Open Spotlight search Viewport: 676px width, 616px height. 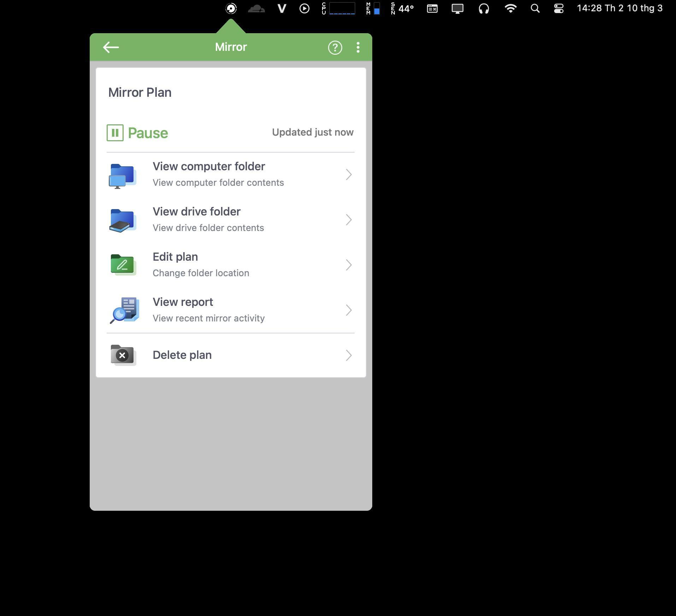pyautogui.click(x=535, y=8)
